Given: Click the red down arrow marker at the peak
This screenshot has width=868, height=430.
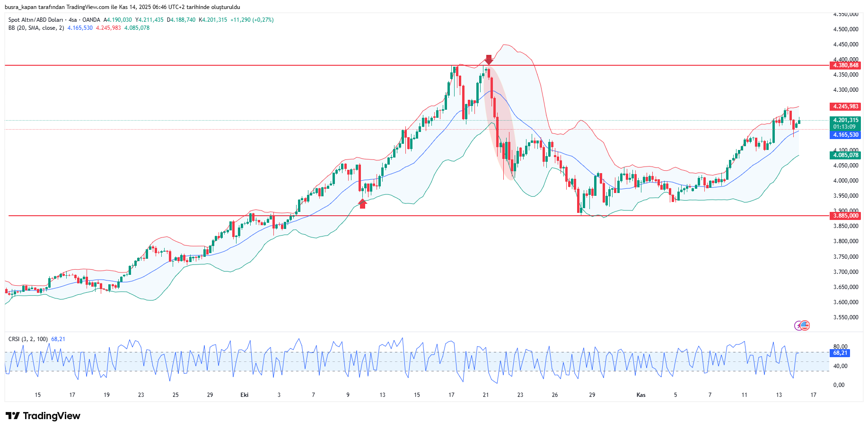Looking at the screenshot, I should 489,60.
